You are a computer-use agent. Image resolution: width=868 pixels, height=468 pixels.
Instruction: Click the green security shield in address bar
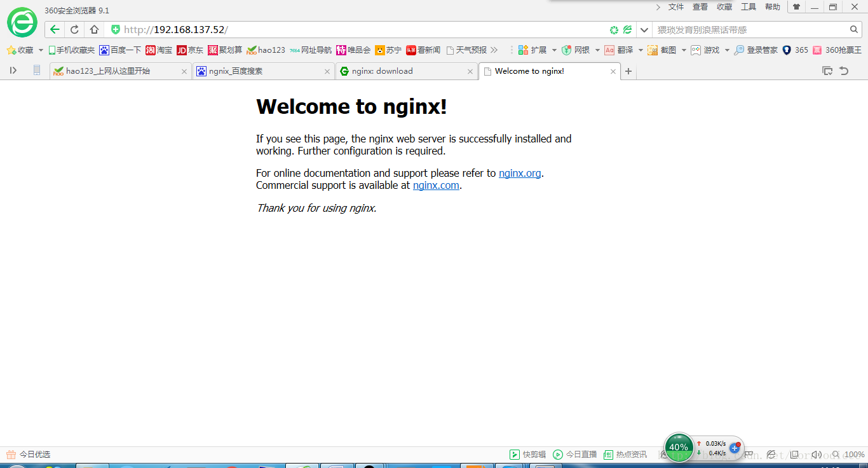tap(115, 29)
